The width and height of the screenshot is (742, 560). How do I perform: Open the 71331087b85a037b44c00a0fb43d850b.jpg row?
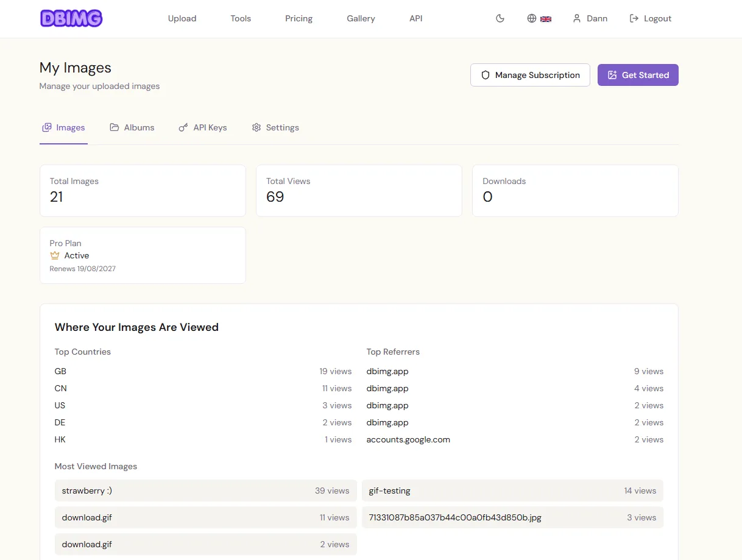(512, 517)
